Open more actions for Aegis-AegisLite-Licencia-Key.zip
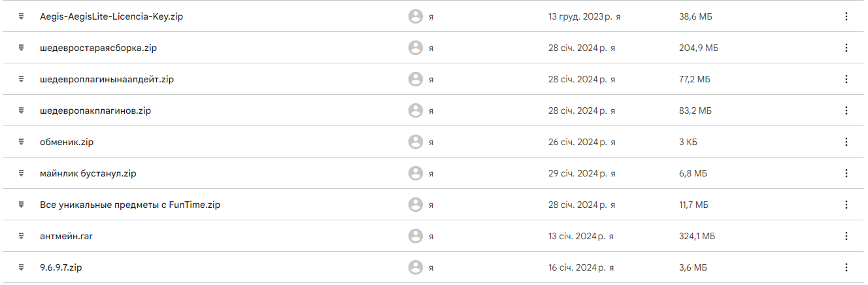 [x=846, y=16]
